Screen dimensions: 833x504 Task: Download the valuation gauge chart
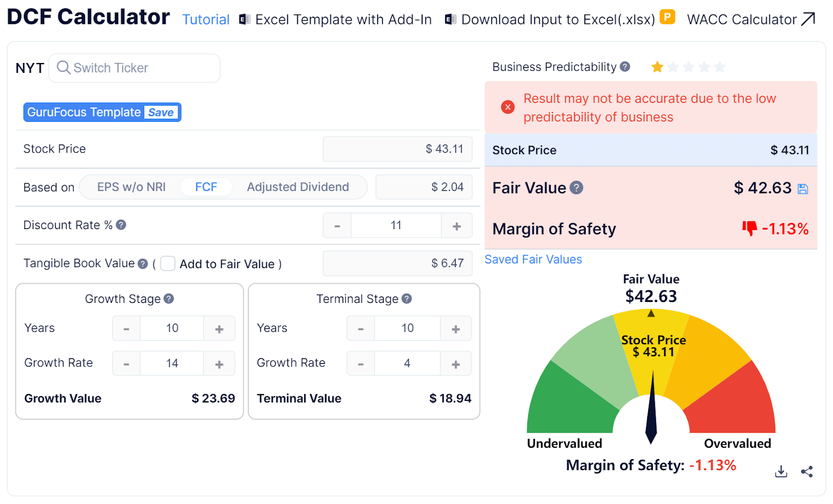(780, 471)
